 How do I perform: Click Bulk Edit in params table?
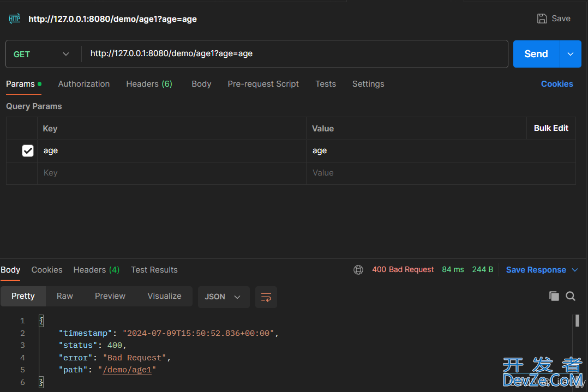coord(551,128)
